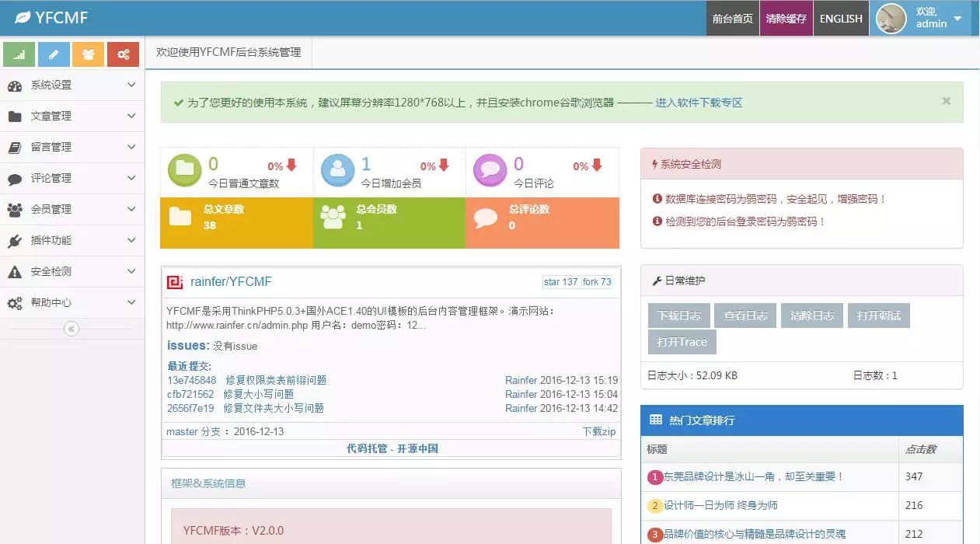Image resolution: width=980 pixels, height=544 pixels.
Task: Click the red gears shortcut button
Action: pyautogui.click(x=123, y=54)
